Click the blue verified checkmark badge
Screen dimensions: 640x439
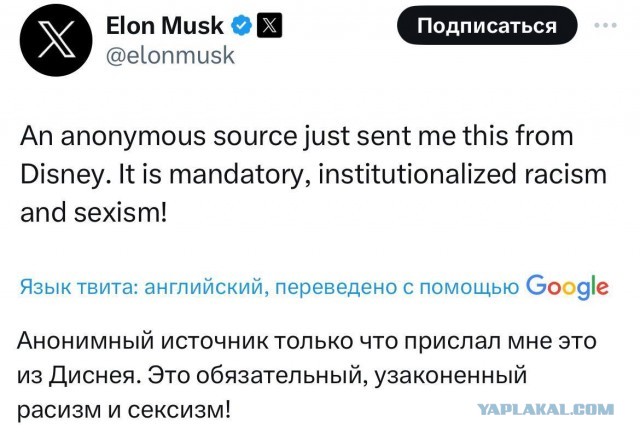(x=241, y=25)
